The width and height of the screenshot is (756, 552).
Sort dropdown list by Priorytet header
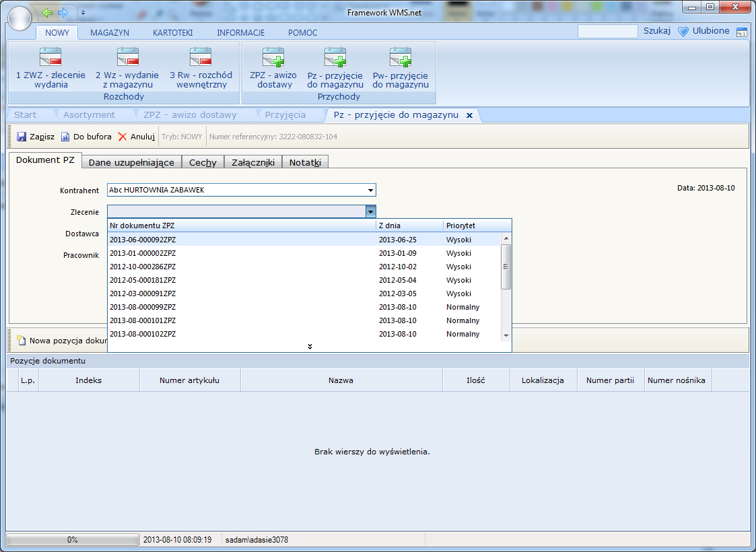[x=477, y=226]
